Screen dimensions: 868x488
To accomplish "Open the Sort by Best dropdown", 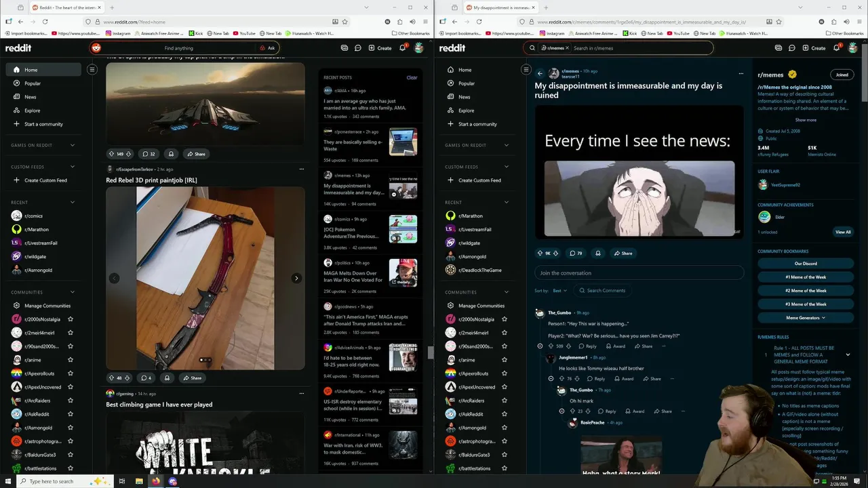I will [559, 290].
